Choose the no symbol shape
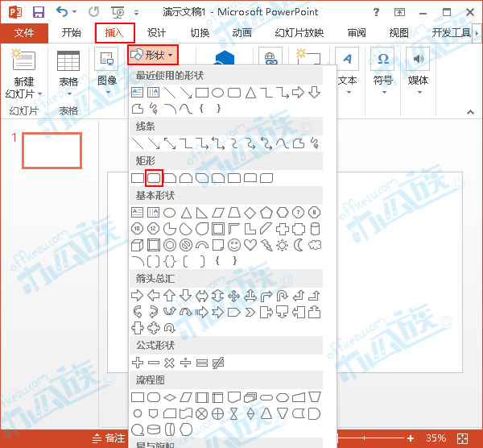The image size is (483, 448). point(186,245)
